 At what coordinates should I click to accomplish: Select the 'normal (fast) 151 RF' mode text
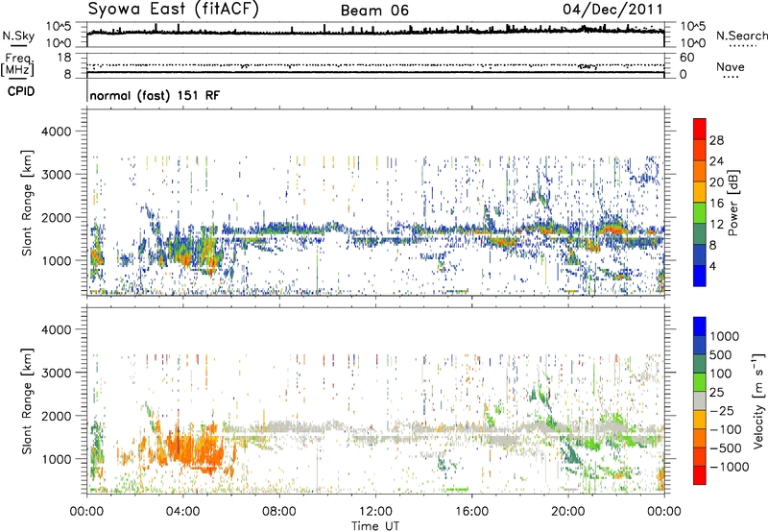[155, 95]
